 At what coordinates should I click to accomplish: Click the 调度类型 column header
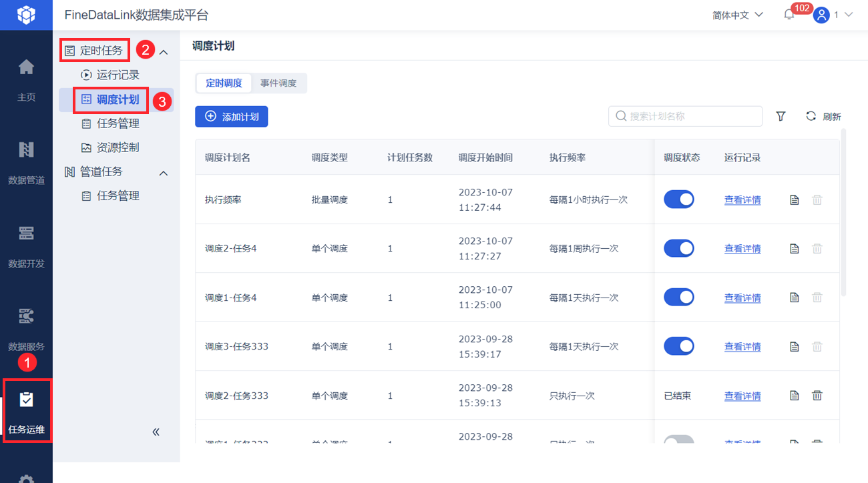click(x=330, y=157)
